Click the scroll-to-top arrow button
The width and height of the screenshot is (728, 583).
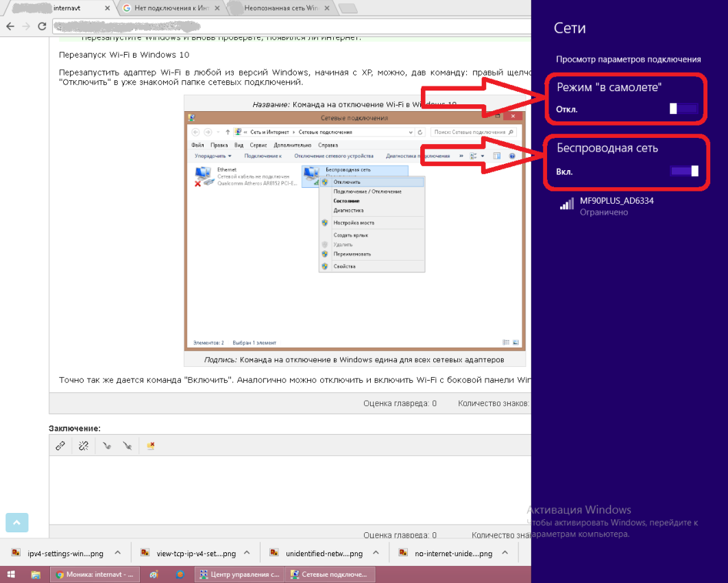[x=16, y=523]
